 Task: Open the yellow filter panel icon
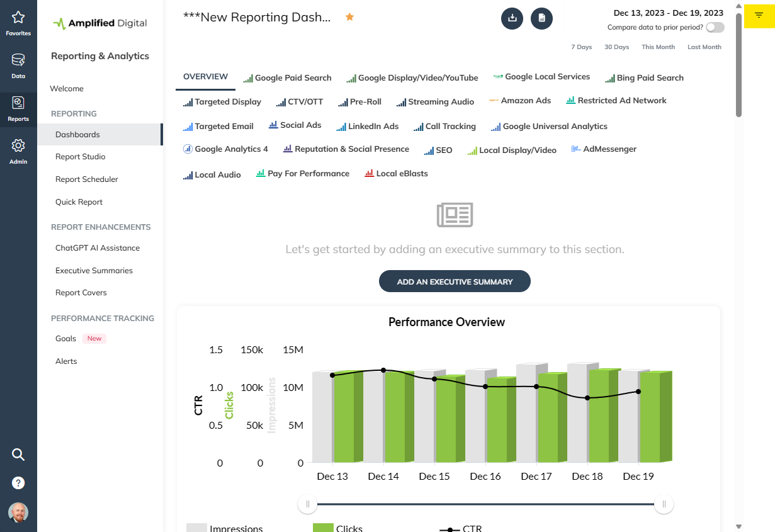(x=758, y=15)
